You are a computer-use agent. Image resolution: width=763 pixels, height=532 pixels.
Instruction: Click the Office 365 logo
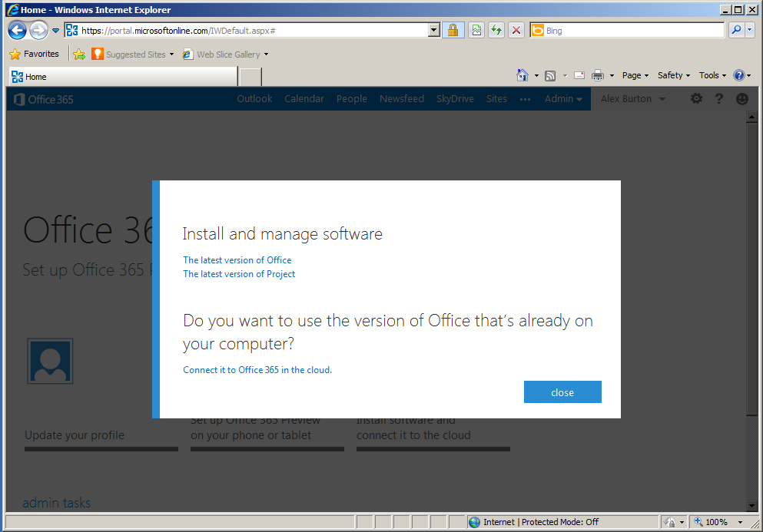[44, 99]
